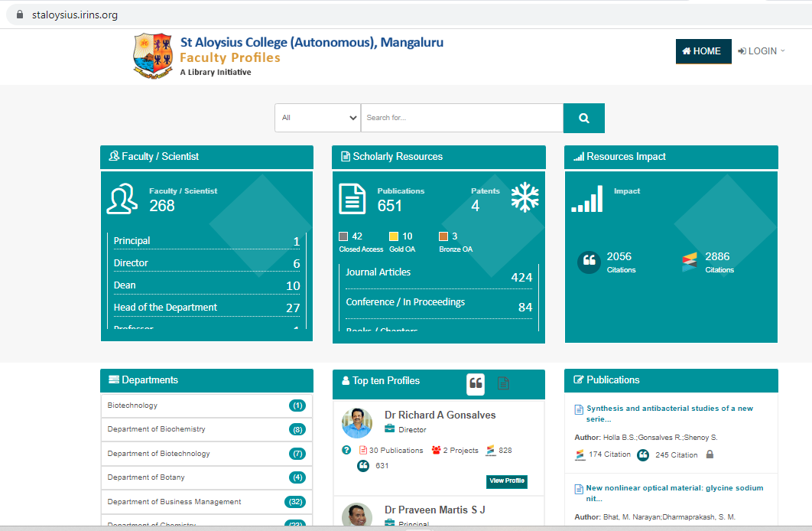
Task: Click the Faculty / Scientist panel header
Action: (x=206, y=157)
